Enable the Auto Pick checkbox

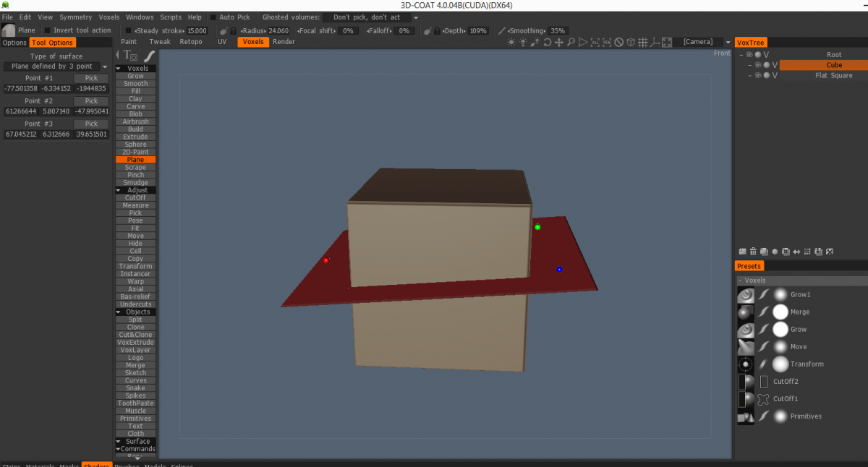point(213,17)
